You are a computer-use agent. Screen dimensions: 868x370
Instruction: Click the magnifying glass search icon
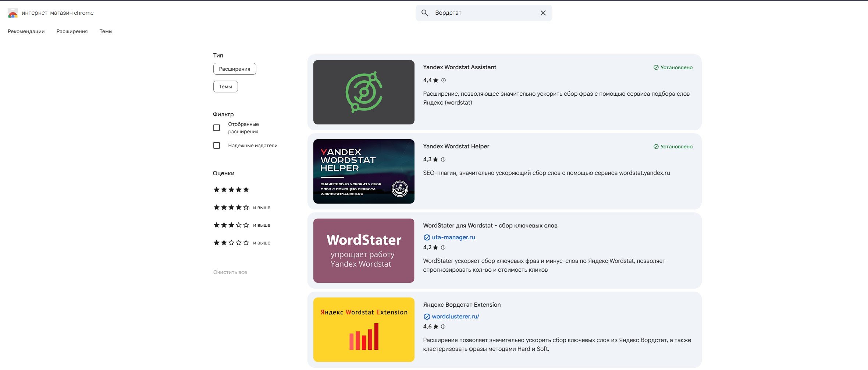(x=424, y=13)
